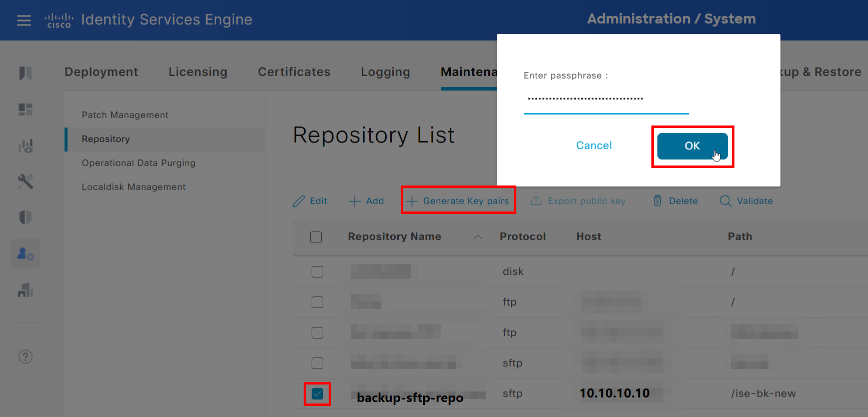Image resolution: width=868 pixels, height=417 pixels.
Task: Delete the selected repository
Action: click(x=675, y=201)
